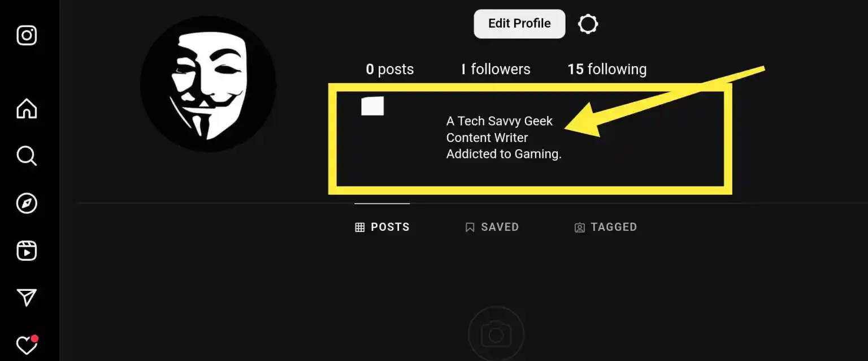Open the Reels icon in sidebar
This screenshot has height=361, width=868.
[x=27, y=251]
